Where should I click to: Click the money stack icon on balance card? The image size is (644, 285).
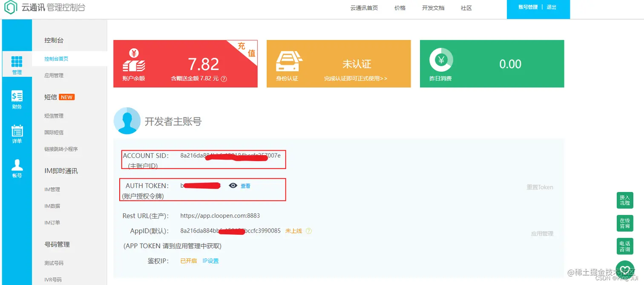click(x=134, y=61)
